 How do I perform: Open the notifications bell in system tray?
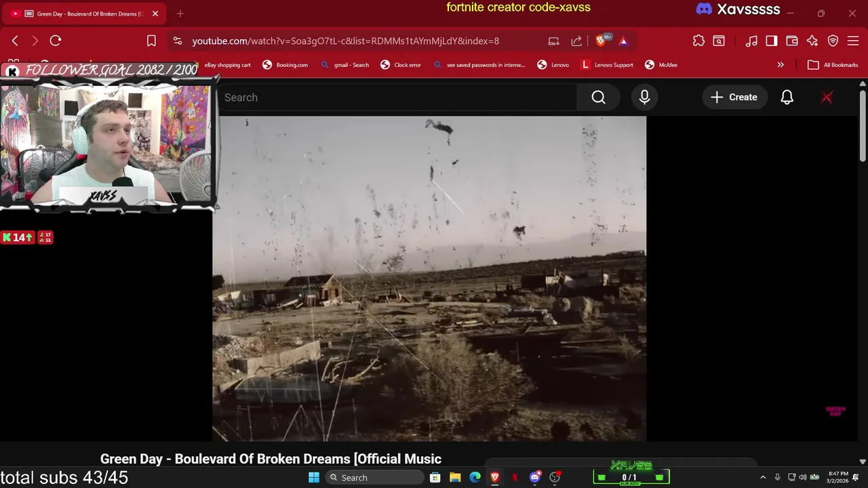tap(856, 477)
